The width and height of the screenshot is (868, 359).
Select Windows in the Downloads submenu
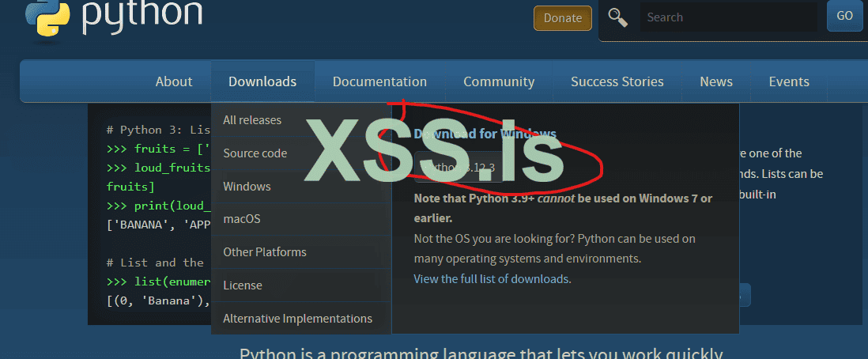click(247, 187)
